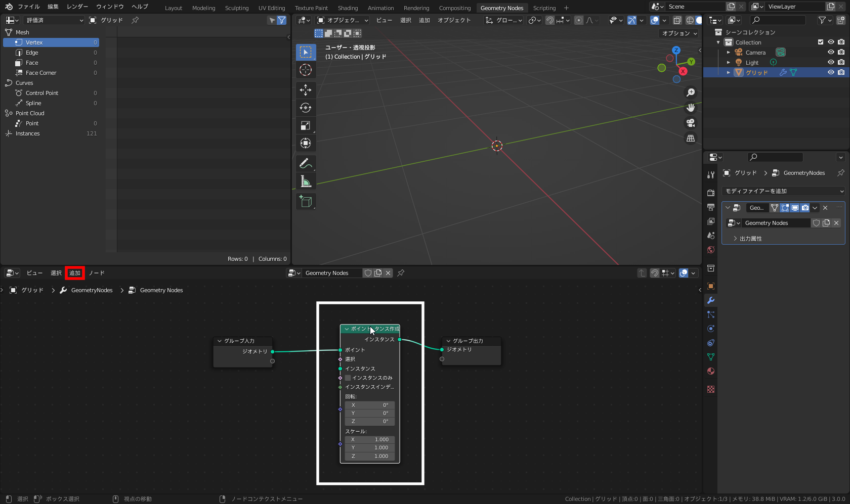Click the Geometry Nodes node tree name field

331,273
